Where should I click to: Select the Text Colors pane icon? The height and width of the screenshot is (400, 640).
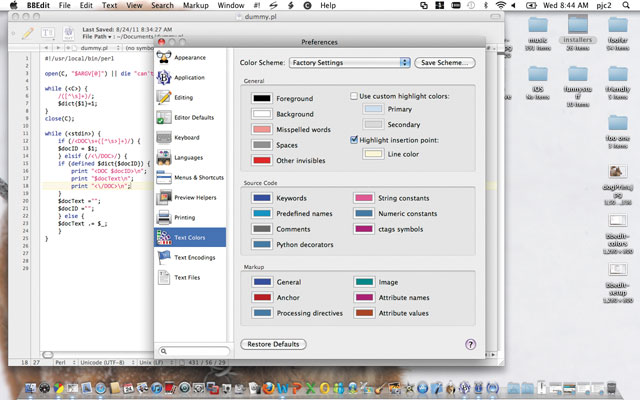pos(164,237)
